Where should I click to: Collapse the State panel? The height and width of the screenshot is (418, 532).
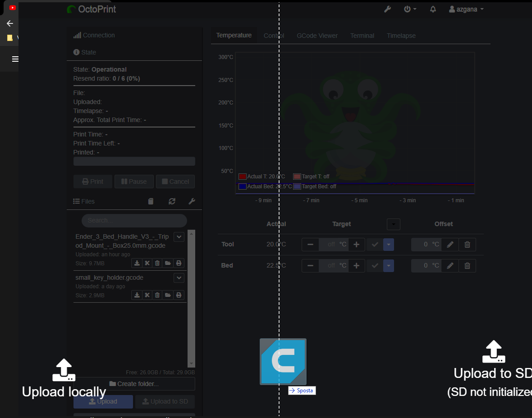tap(85, 52)
